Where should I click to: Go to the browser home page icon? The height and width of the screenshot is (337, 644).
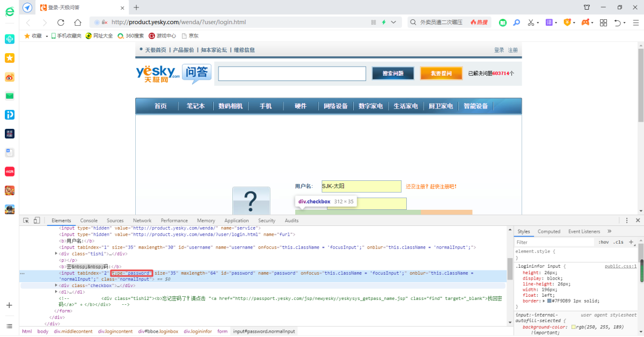78,23
